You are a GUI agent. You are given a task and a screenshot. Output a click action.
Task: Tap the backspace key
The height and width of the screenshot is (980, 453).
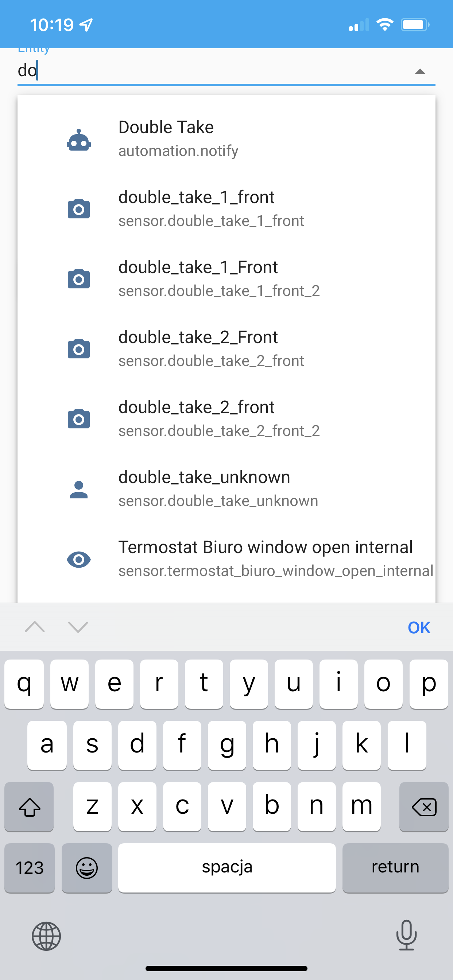point(424,806)
